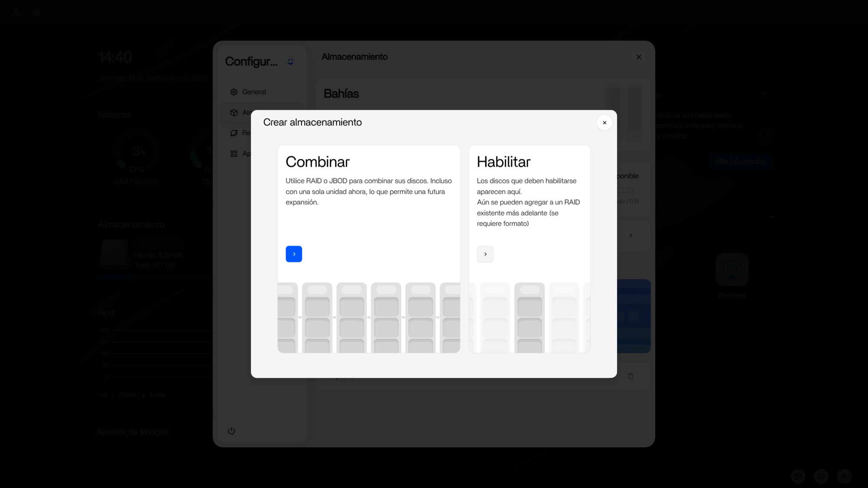Open General settings gear item
The image size is (868, 488).
[234, 92]
